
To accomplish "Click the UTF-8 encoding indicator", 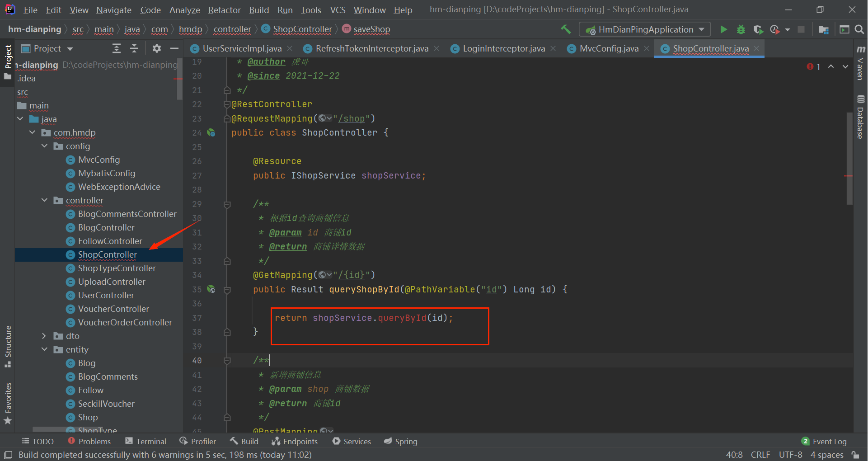I will pos(790,455).
